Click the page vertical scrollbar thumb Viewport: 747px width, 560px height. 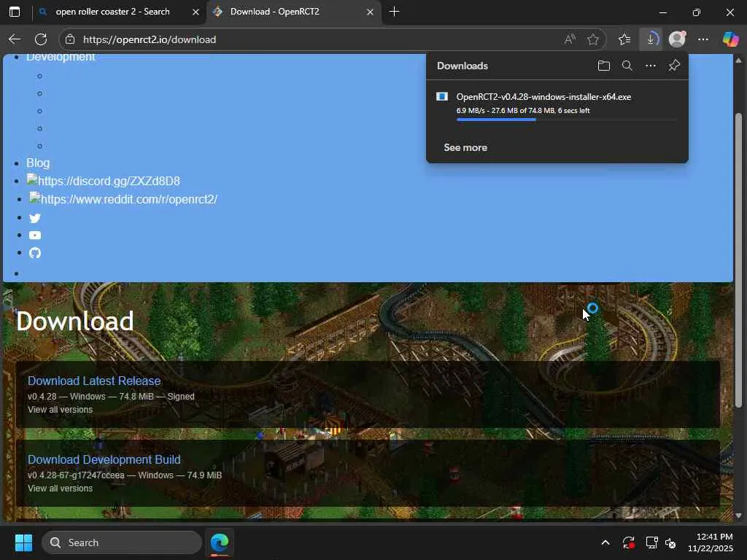738,260
